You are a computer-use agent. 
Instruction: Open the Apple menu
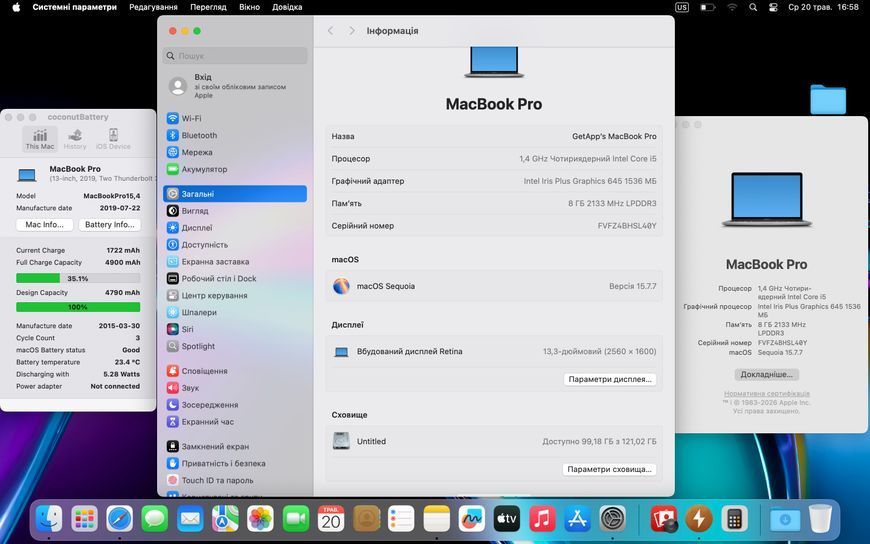(16, 7)
